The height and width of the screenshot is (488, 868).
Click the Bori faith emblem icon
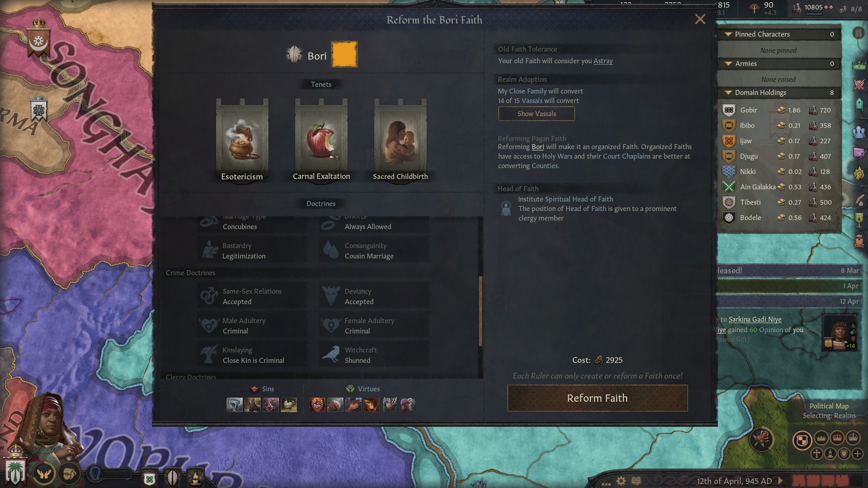click(294, 55)
